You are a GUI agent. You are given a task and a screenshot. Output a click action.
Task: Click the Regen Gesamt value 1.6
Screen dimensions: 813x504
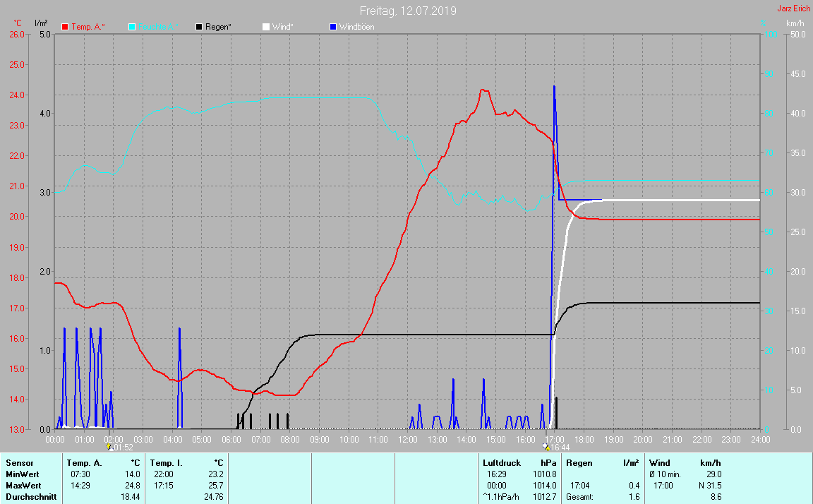(x=634, y=497)
